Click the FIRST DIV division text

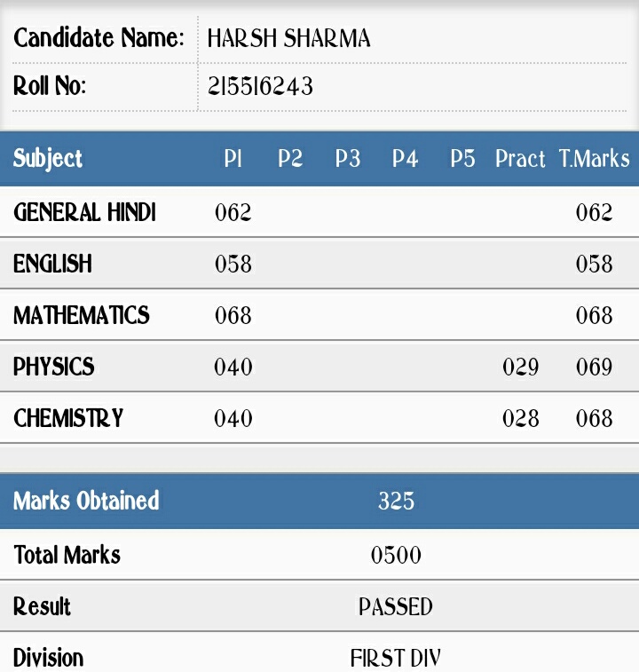point(396,658)
